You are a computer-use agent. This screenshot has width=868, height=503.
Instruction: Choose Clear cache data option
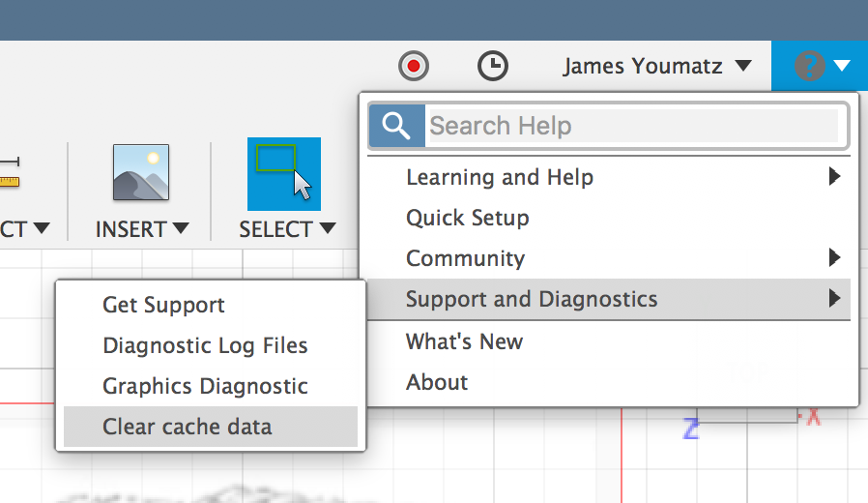click(188, 427)
